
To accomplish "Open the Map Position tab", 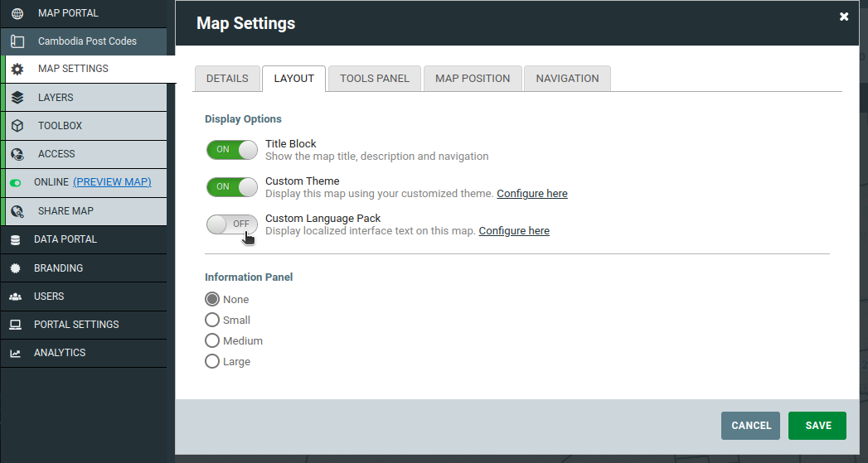I will pos(473,79).
